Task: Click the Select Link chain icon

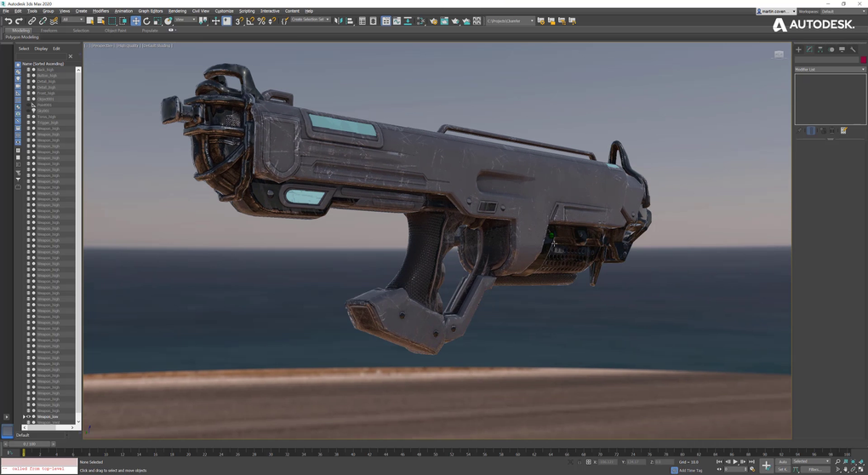Action: [31, 21]
